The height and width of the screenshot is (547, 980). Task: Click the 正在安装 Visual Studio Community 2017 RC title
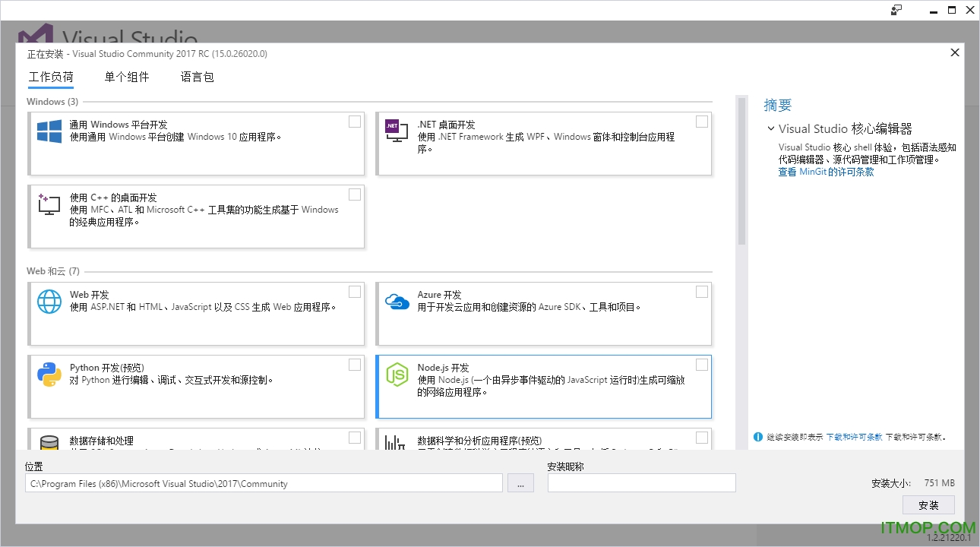[147, 54]
